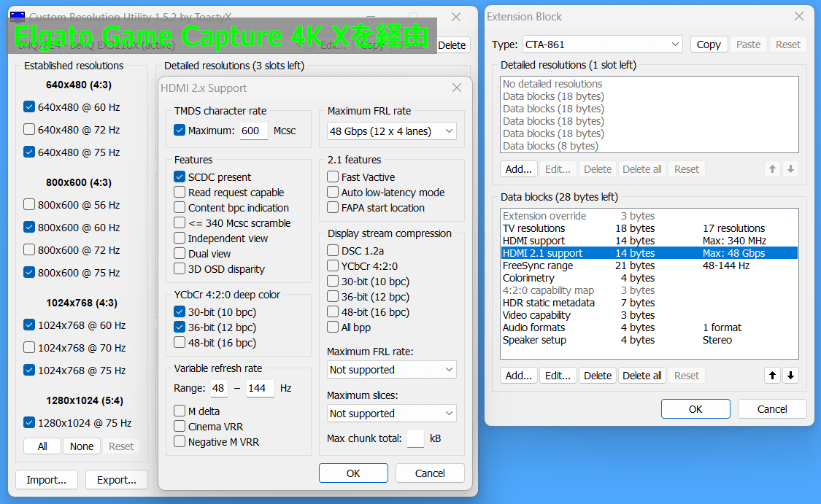821x504 pixels.
Task: Enable Negative M VRR
Action: [x=180, y=442]
